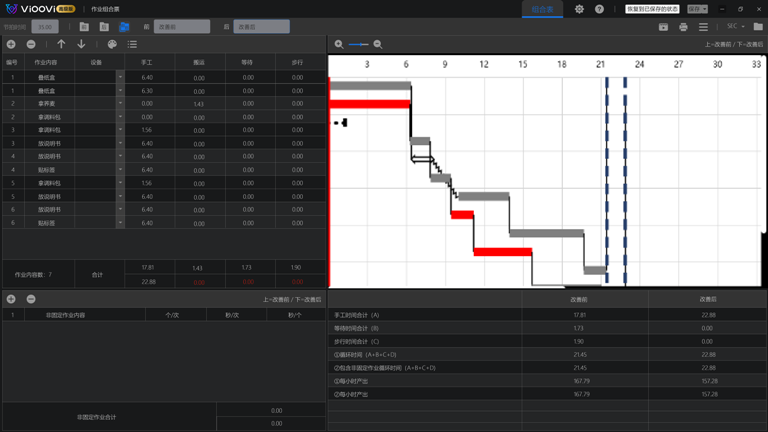Open device dropdown for row 5 拿调料包

point(120,183)
